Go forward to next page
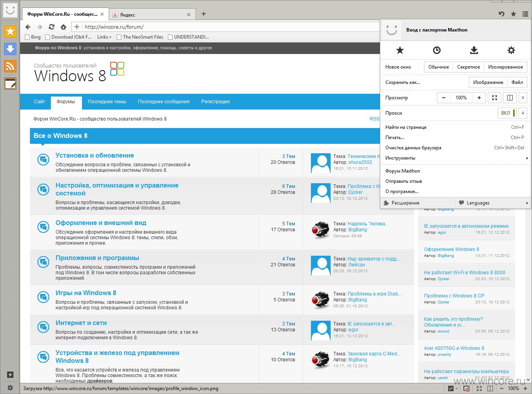 click(40, 27)
